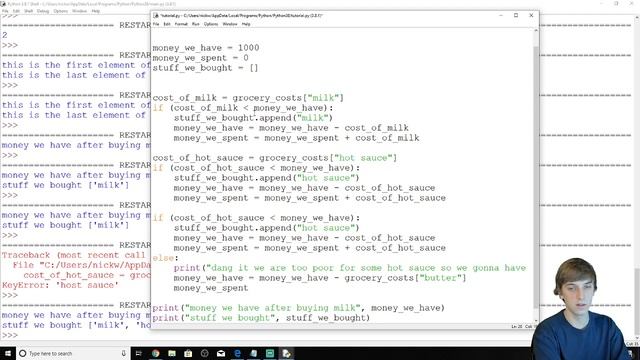Click the round icon left of Mail on the taskbar
The height and width of the screenshot is (360, 640).
(204, 353)
